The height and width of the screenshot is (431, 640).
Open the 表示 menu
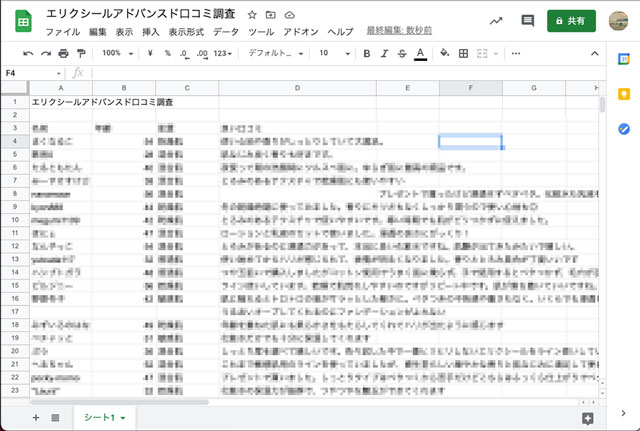pos(124,31)
